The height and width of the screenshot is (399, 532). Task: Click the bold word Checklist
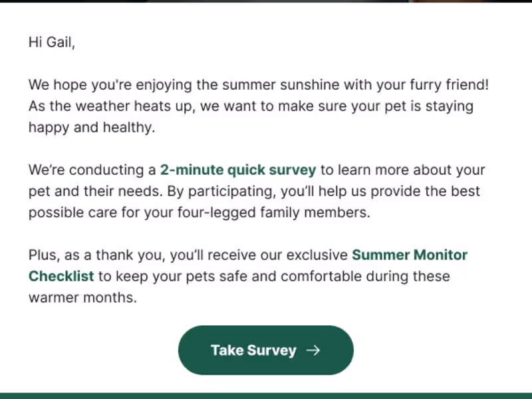(61, 276)
